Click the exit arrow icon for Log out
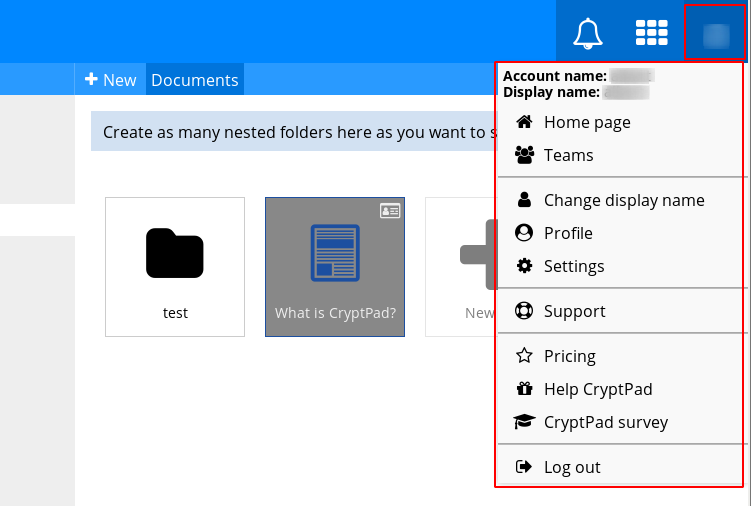 (x=524, y=466)
